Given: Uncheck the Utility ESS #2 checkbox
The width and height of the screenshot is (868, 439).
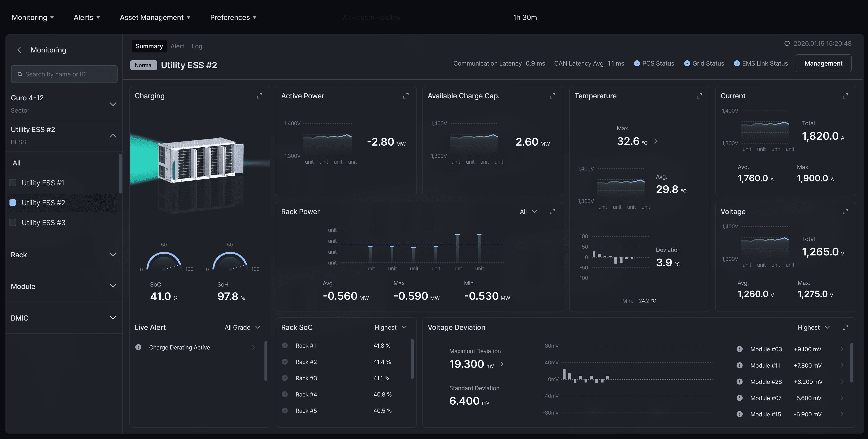Looking at the screenshot, I should [x=13, y=203].
